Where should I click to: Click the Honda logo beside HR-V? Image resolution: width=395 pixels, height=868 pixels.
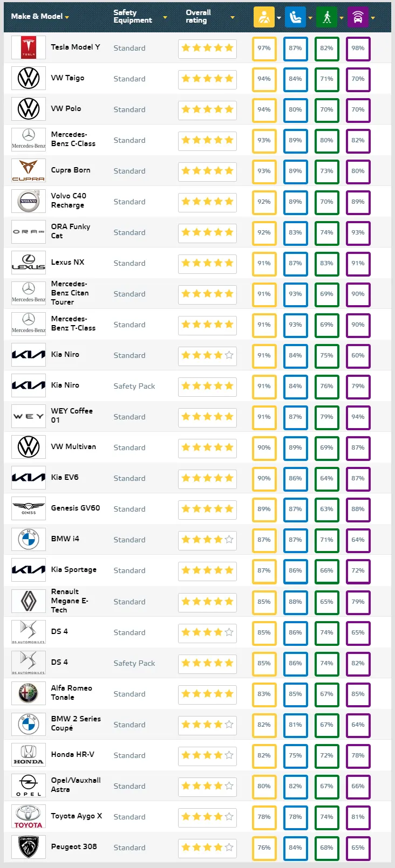pyautogui.click(x=29, y=755)
